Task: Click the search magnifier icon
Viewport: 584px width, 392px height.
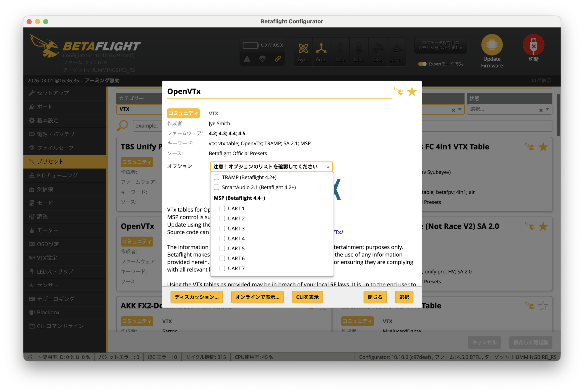Action: point(122,125)
